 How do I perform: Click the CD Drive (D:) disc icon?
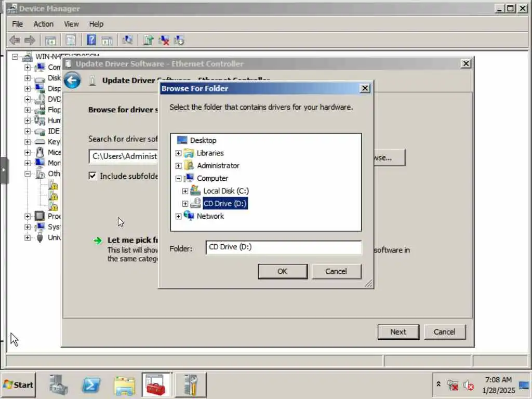[x=195, y=203]
